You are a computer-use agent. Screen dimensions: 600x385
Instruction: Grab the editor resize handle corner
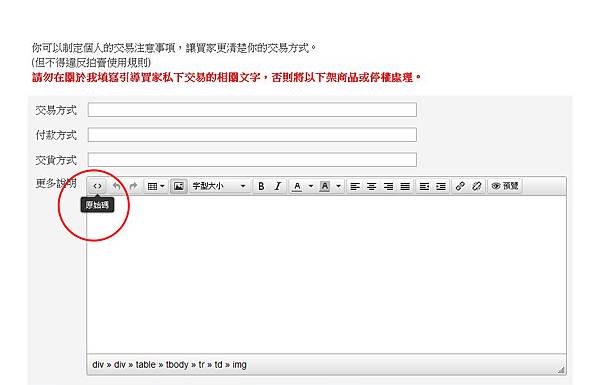click(x=561, y=370)
